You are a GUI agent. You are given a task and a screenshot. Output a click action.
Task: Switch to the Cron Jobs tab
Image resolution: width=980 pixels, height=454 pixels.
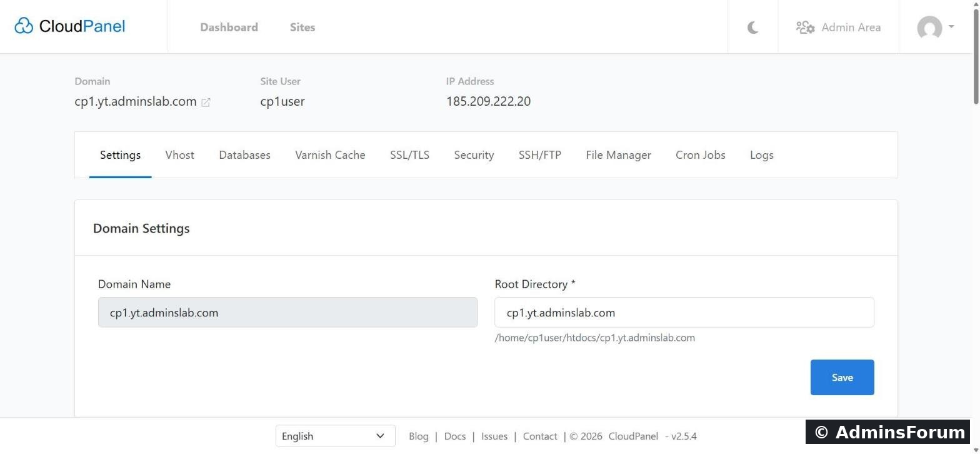[701, 155]
